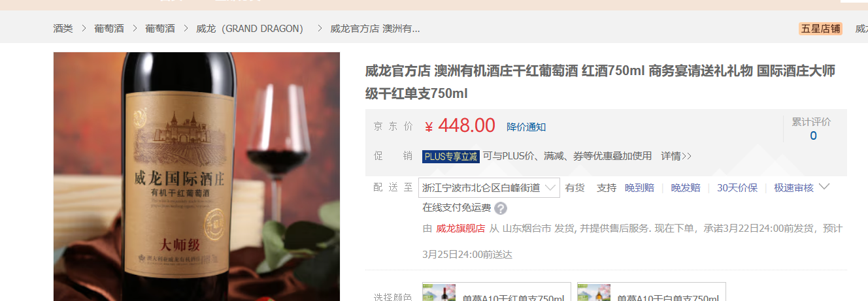Go to 酒类 breadcrumb category
This screenshot has width=868, height=301.
63,29
